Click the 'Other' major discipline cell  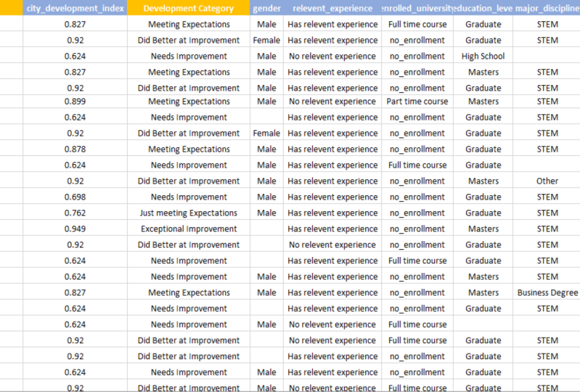547,181
